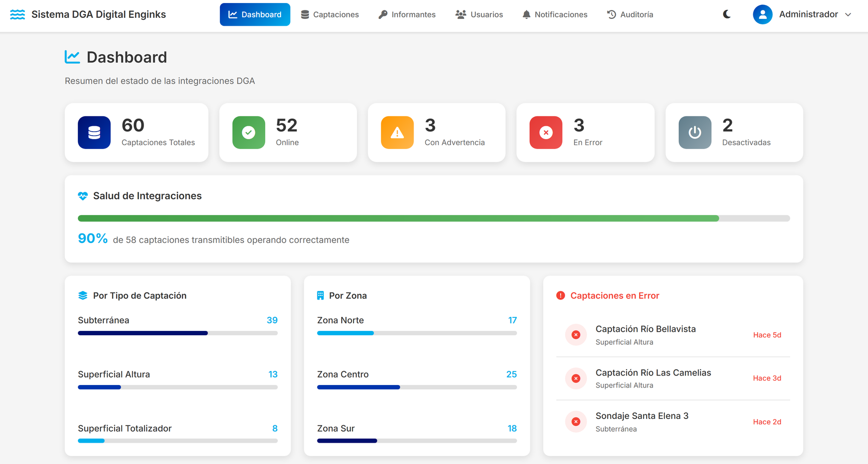This screenshot has height=464, width=868.
Task: Click the orange Con Advertencia warning icon
Action: tap(397, 133)
